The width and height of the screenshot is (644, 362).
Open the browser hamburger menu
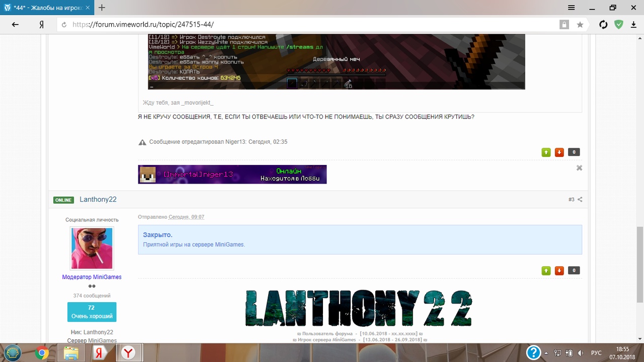coord(572,8)
